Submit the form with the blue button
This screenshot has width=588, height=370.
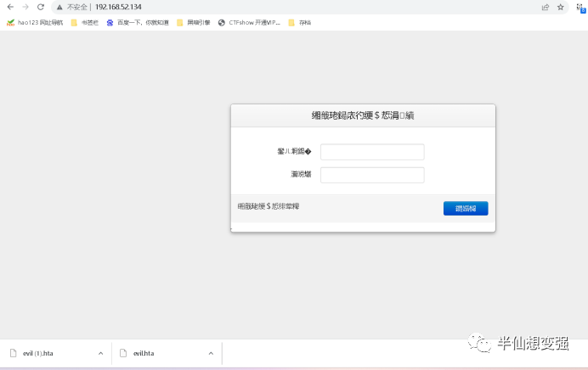[x=466, y=208]
